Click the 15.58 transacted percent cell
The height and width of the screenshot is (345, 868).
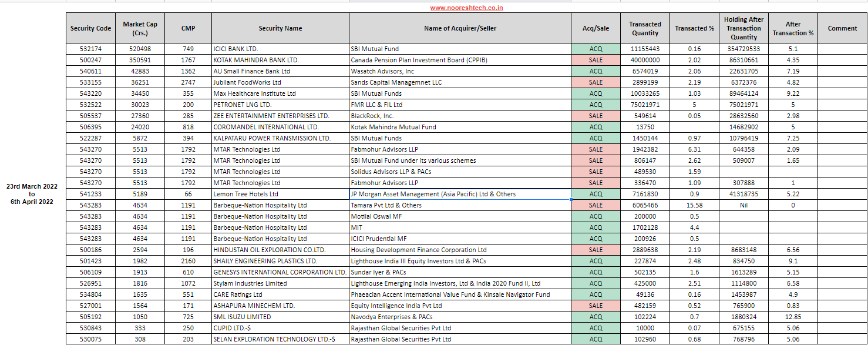(x=694, y=205)
